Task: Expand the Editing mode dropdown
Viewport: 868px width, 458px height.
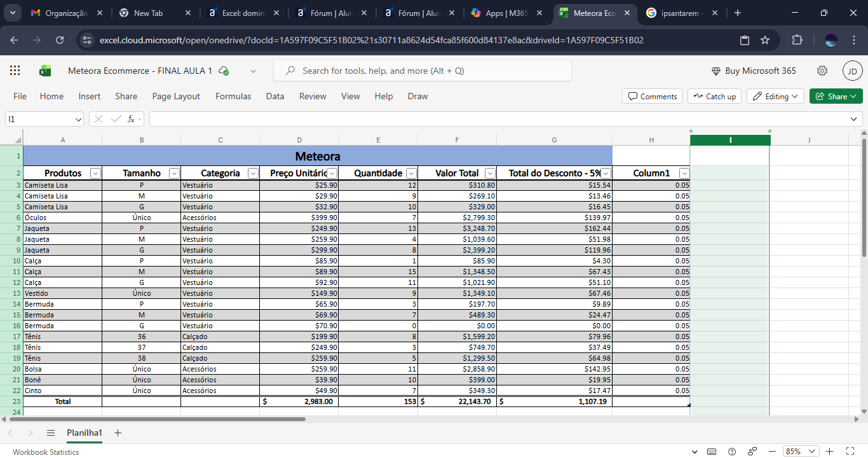Action: point(775,97)
